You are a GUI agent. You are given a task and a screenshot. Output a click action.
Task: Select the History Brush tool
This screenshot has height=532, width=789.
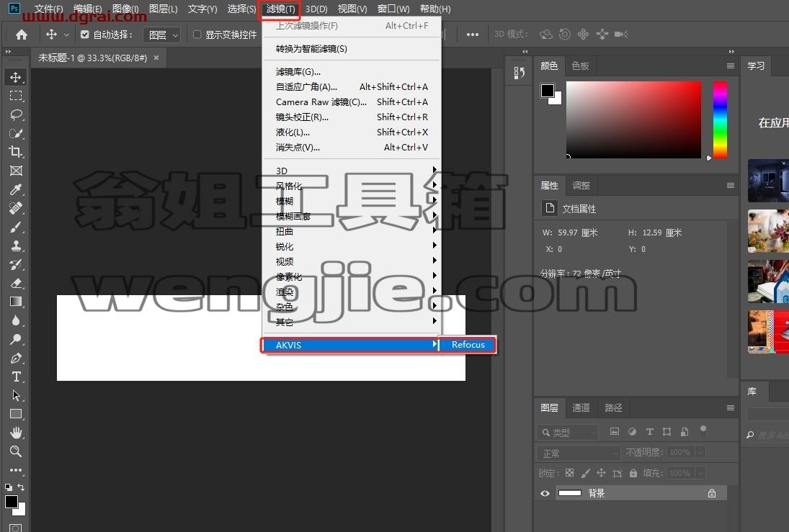point(16,264)
